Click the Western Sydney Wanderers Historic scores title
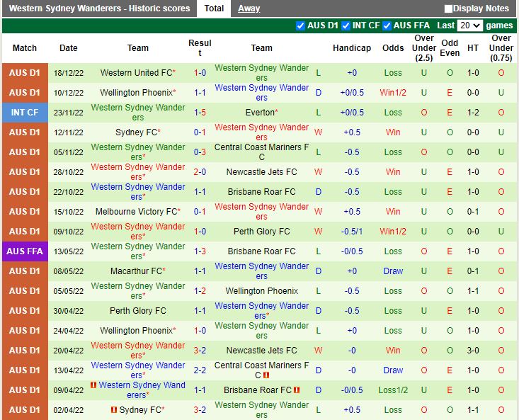 click(99, 8)
